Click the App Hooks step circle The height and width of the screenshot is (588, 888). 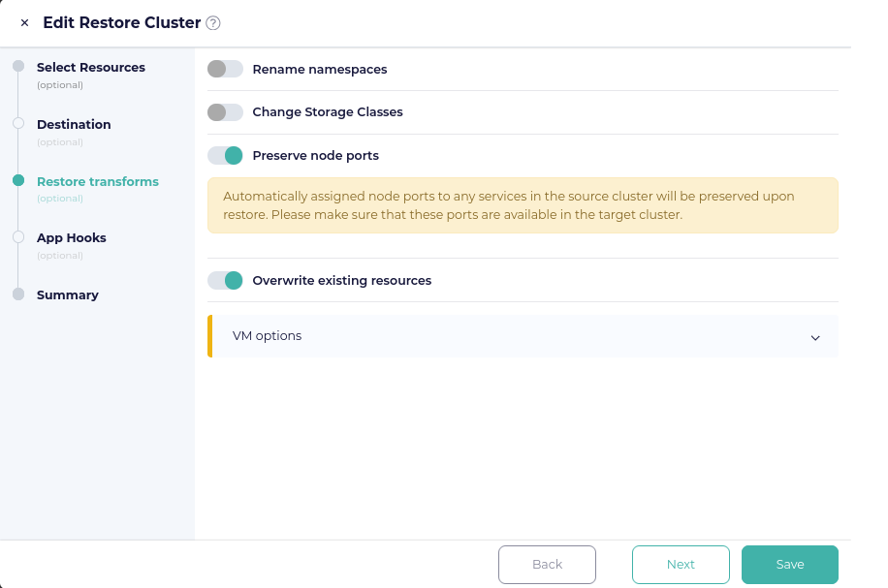(18, 237)
